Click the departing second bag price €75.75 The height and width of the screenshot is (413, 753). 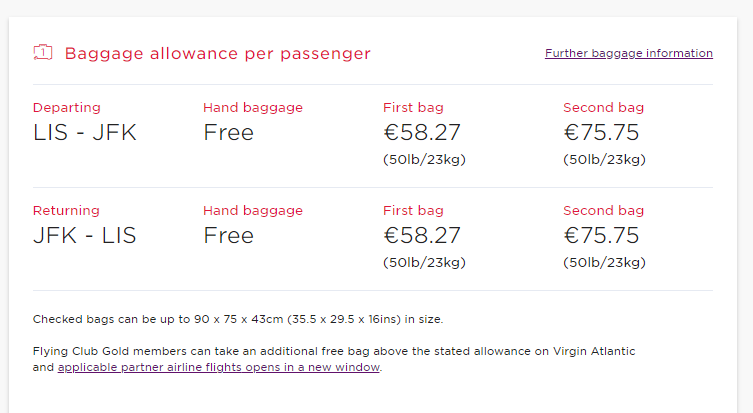point(601,133)
